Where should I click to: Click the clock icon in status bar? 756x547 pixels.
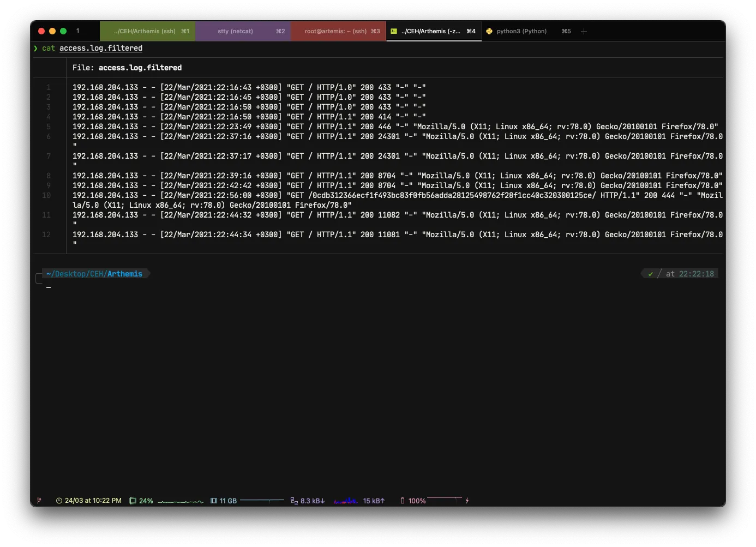tap(59, 501)
